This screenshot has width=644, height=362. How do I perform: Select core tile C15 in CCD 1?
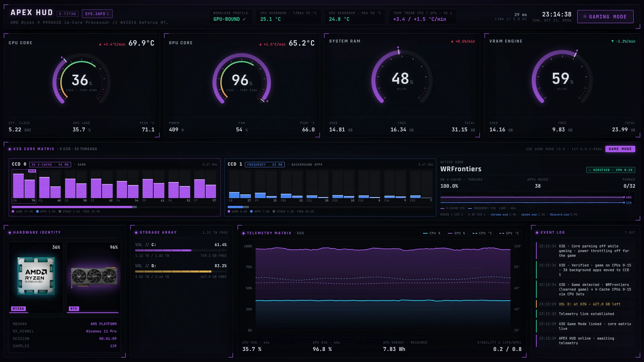[421, 186]
